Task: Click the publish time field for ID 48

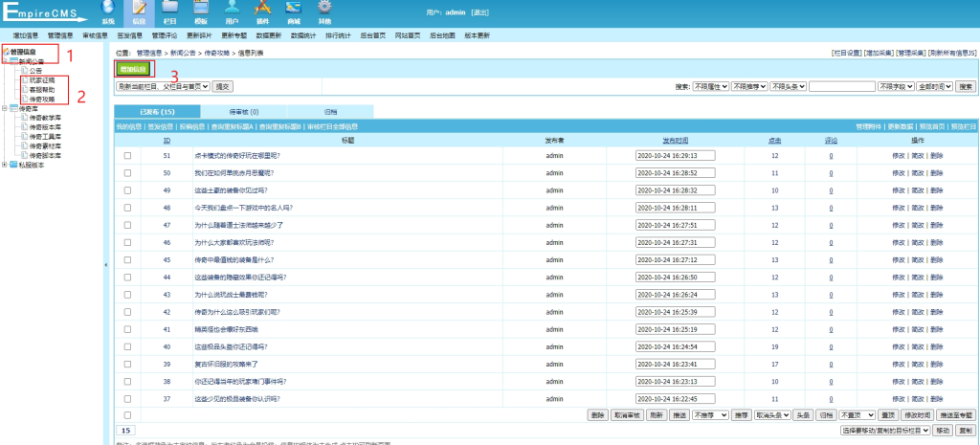Action: [x=675, y=207]
